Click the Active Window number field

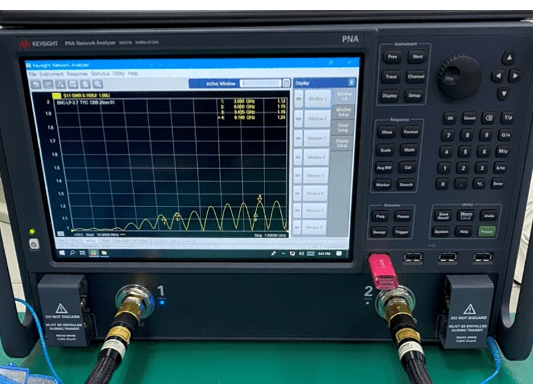click(260, 84)
